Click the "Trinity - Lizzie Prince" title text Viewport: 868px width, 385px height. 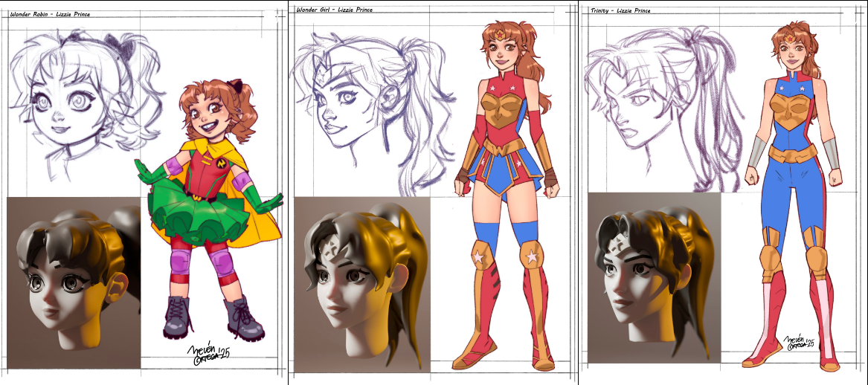click(x=620, y=10)
